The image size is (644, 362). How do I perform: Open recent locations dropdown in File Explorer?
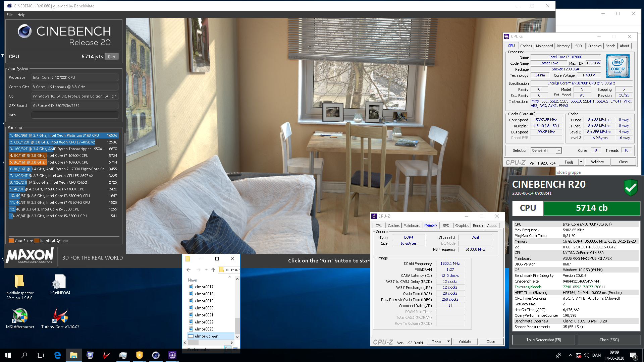[x=206, y=270]
